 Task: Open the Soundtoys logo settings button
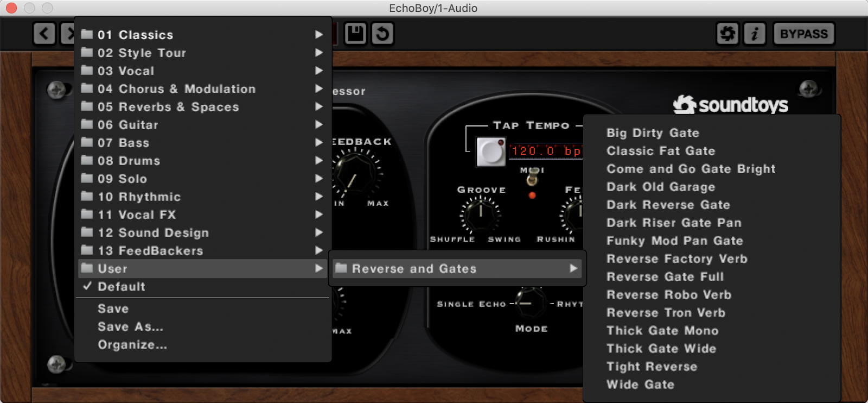727,34
